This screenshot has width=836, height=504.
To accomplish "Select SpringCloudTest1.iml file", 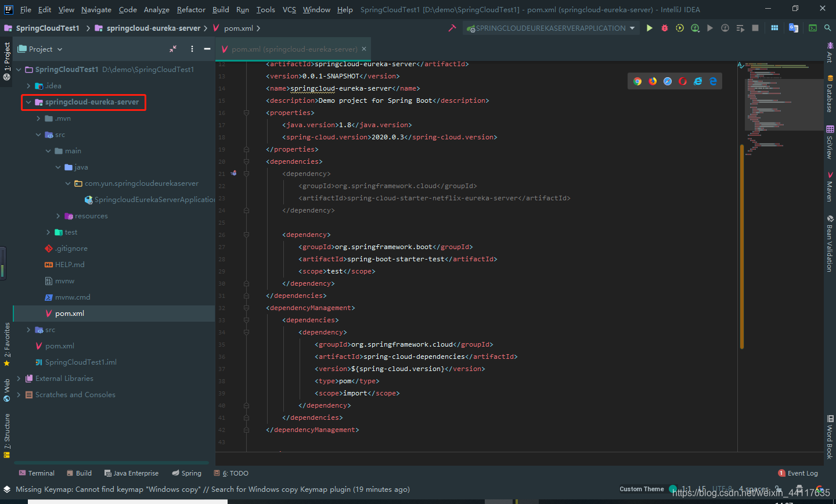I will (x=75, y=362).
